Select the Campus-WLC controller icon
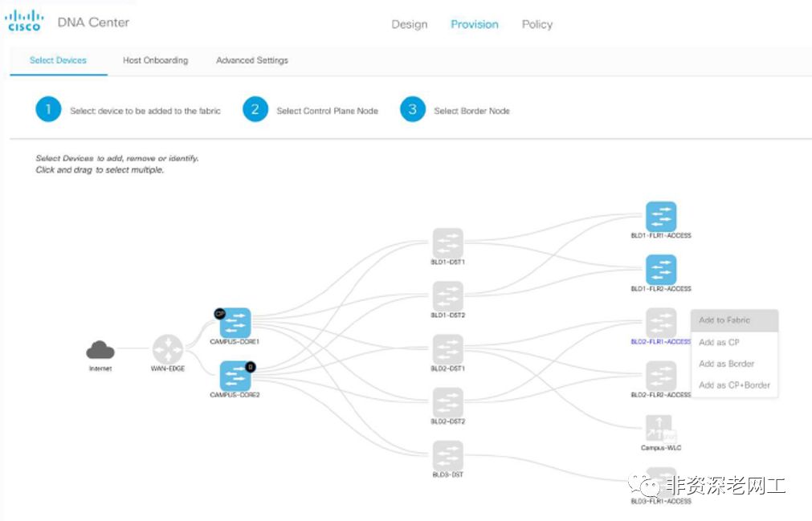The image size is (812, 521). pos(659,429)
